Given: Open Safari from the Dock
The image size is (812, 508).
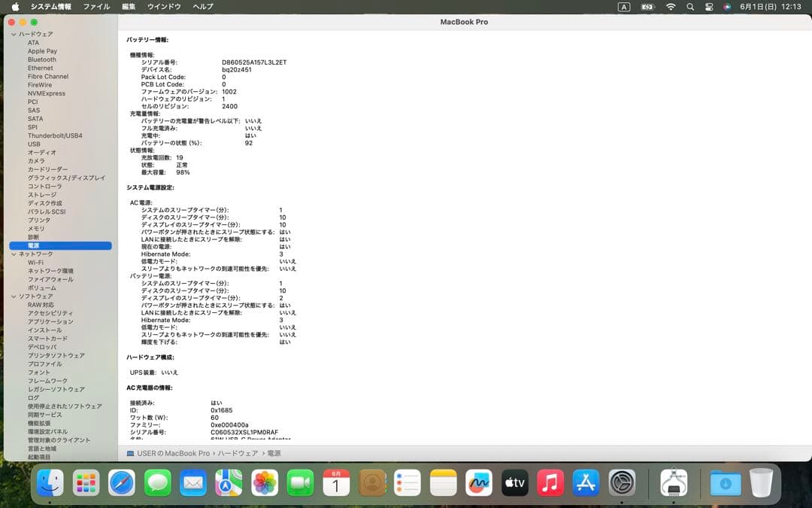Looking at the screenshot, I should (x=121, y=483).
